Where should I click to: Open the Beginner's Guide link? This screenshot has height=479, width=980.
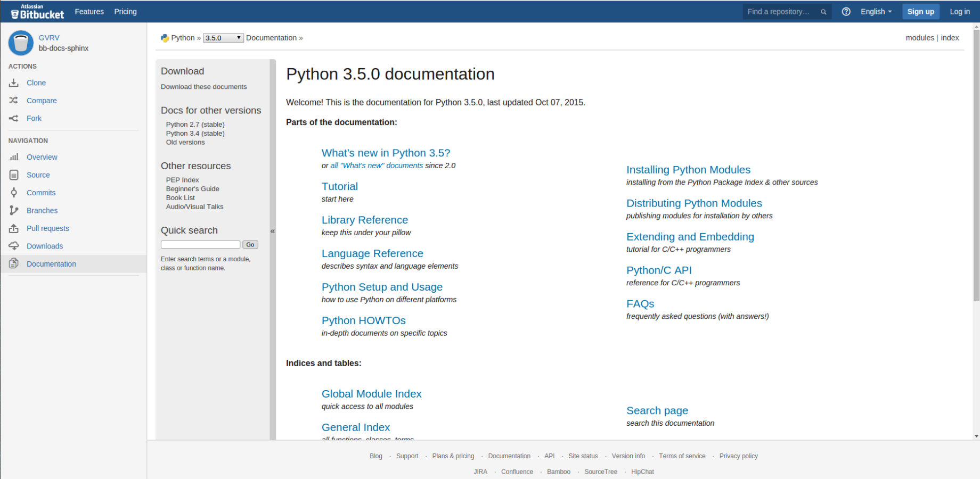193,189
